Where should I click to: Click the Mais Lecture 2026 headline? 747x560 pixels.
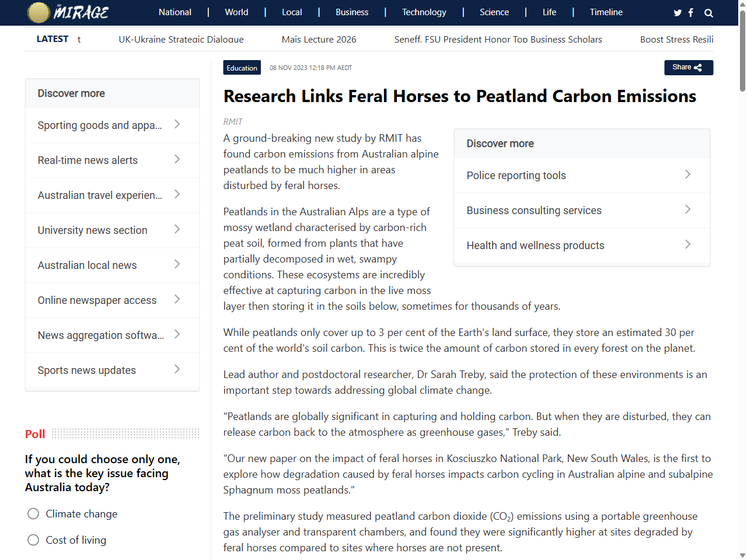(x=319, y=39)
